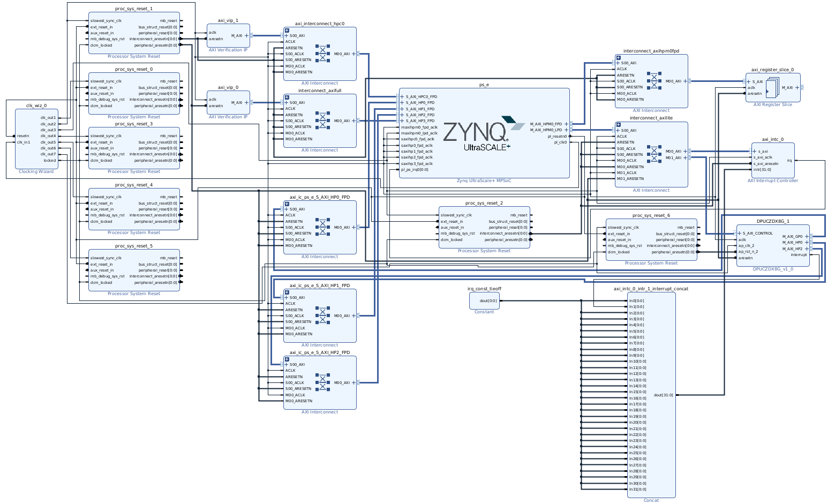
Task: Expand the M_AXI pin on axi_vip_0
Action: pyautogui.click(x=247, y=103)
